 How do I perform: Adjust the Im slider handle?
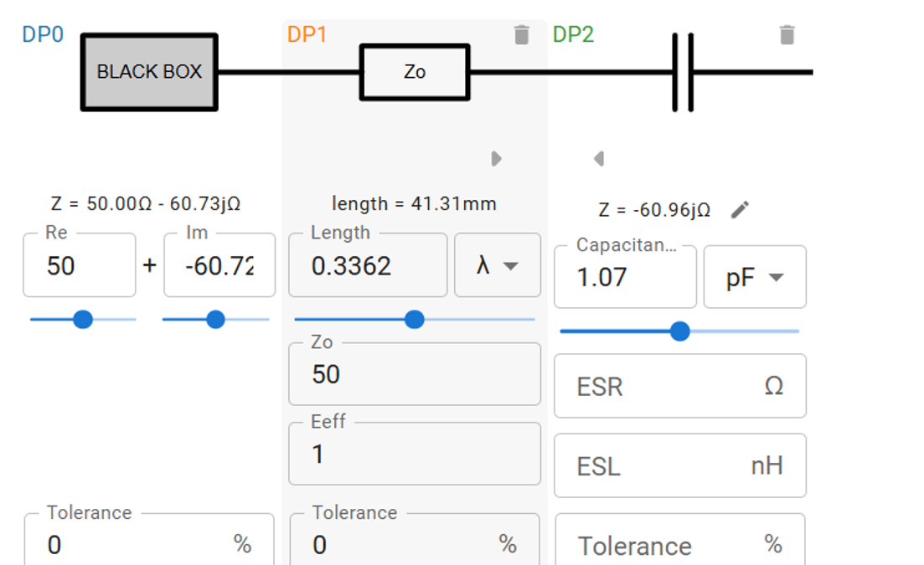215,319
